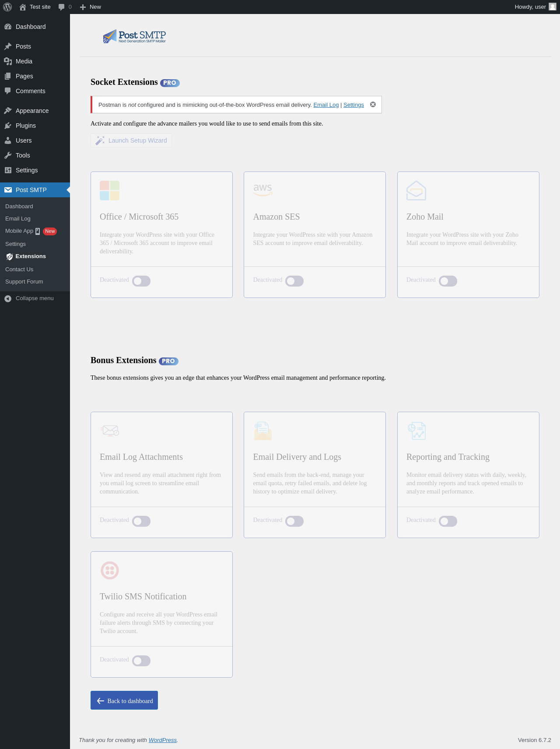Click Back to dashboard button
Screen dimensions: 560x749
(x=124, y=700)
